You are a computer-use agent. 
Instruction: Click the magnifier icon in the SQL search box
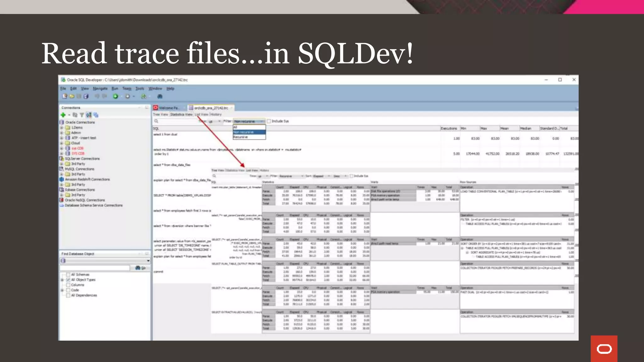tap(156, 121)
